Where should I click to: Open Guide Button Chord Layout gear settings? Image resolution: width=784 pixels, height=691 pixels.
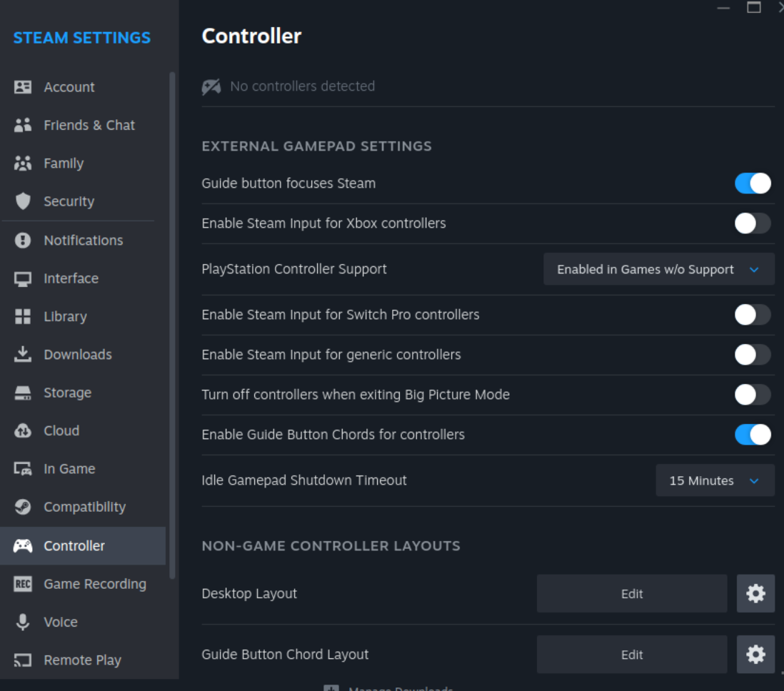click(x=755, y=655)
